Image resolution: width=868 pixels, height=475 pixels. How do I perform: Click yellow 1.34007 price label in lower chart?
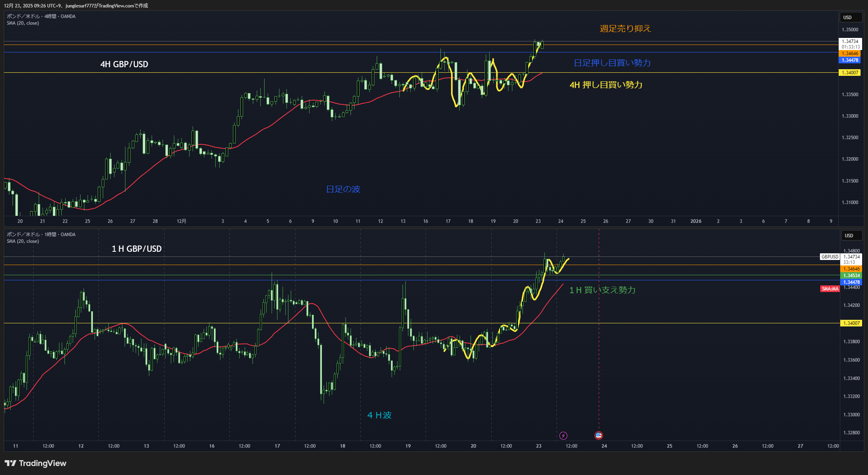coord(851,323)
